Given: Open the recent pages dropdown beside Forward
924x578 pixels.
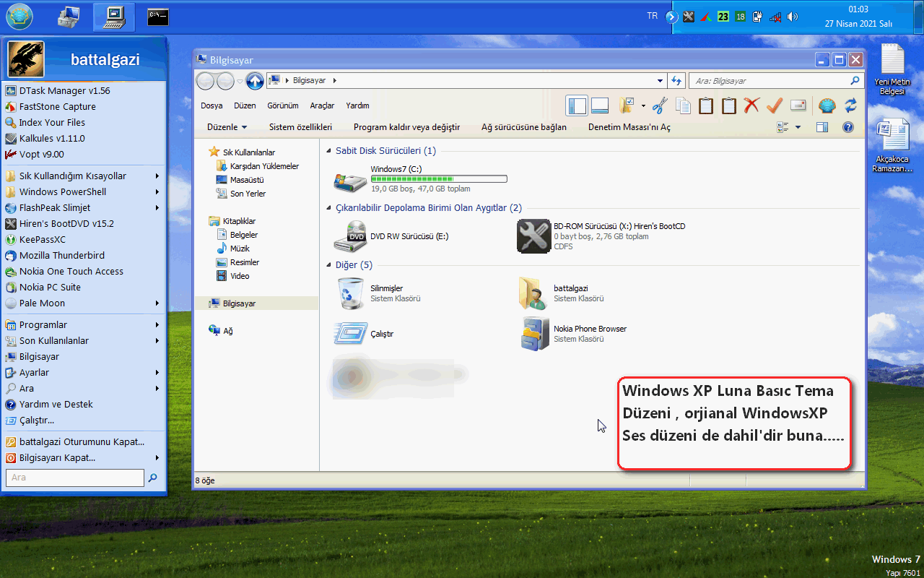Looking at the screenshot, I should (x=240, y=82).
